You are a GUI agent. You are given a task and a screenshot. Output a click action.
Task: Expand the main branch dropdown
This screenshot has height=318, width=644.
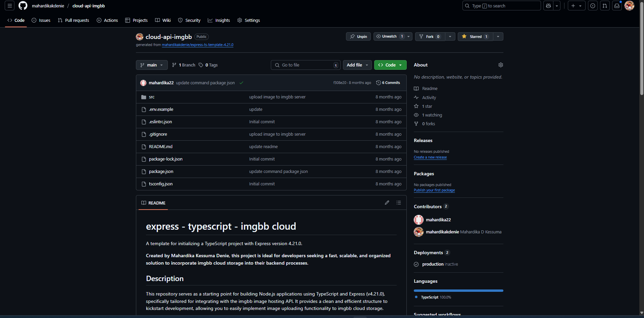click(x=152, y=65)
